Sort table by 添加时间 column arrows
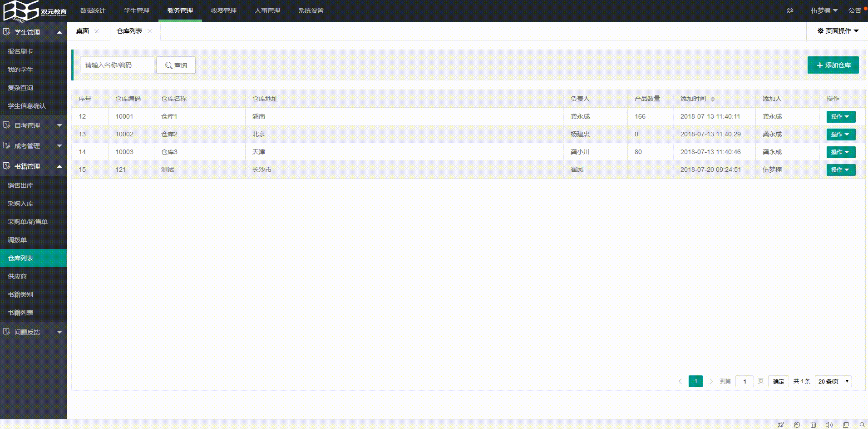Image resolution: width=868 pixels, height=429 pixels. [x=713, y=99]
